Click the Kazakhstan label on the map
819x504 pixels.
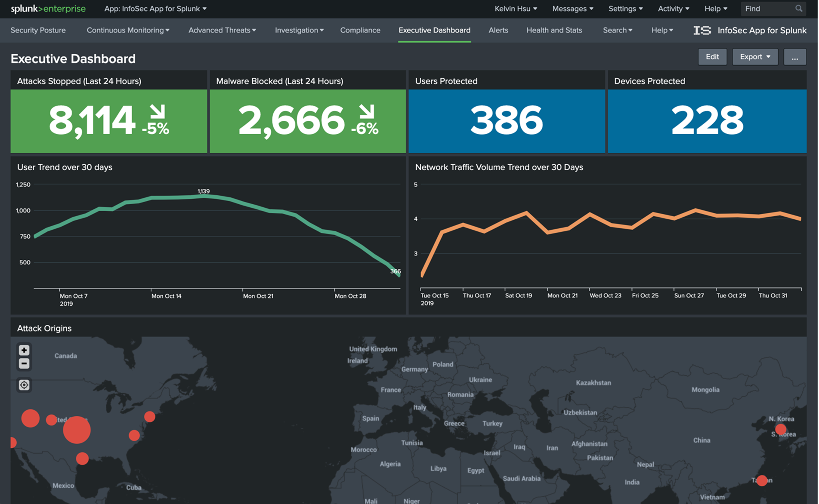click(x=593, y=383)
